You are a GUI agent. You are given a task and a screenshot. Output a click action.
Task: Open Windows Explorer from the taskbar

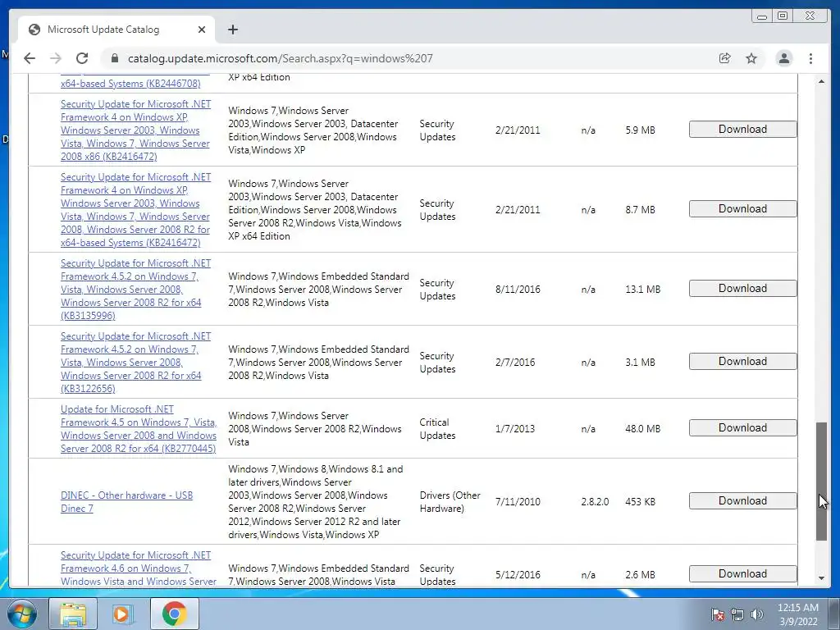pyautogui.click(x=73, y=614)
